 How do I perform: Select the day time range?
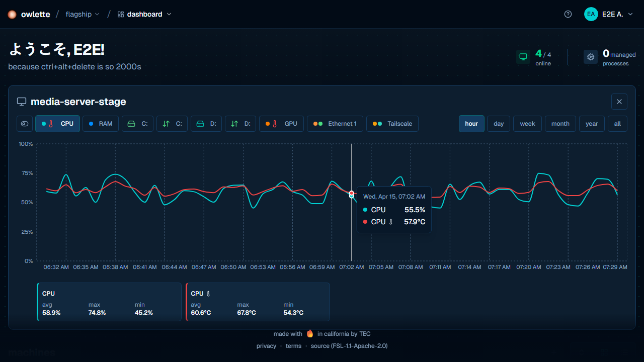pos(499,124)
